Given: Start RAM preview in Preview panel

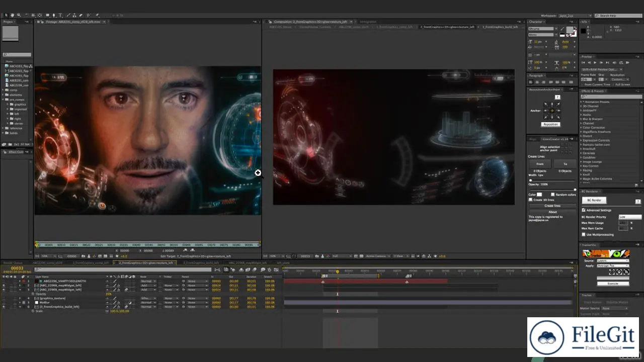Looking at the screenshot, I should (627, 62).
